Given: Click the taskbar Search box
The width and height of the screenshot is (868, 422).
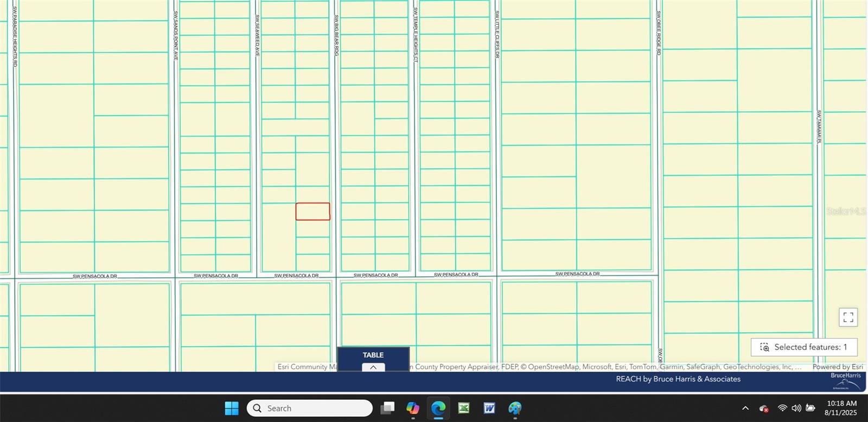Looking at the screenshot, I should click(x=310, y=408).
